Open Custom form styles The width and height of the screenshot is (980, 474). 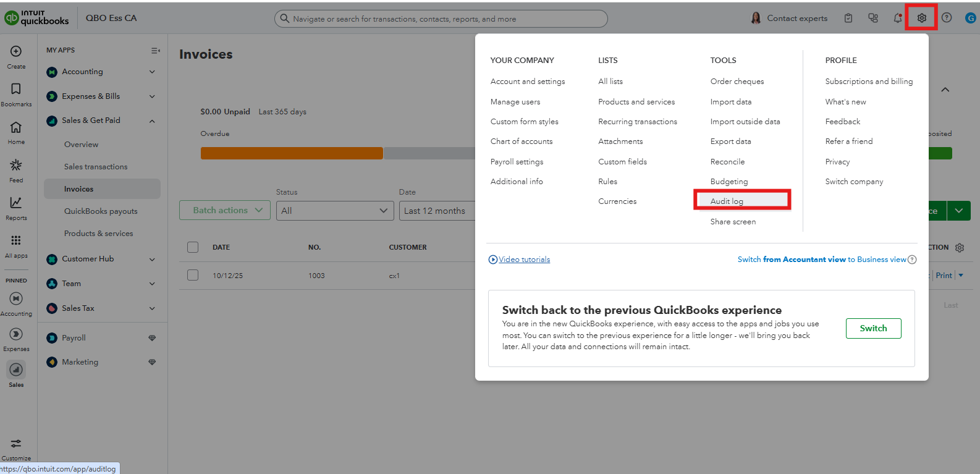click(x=525, y=122)
